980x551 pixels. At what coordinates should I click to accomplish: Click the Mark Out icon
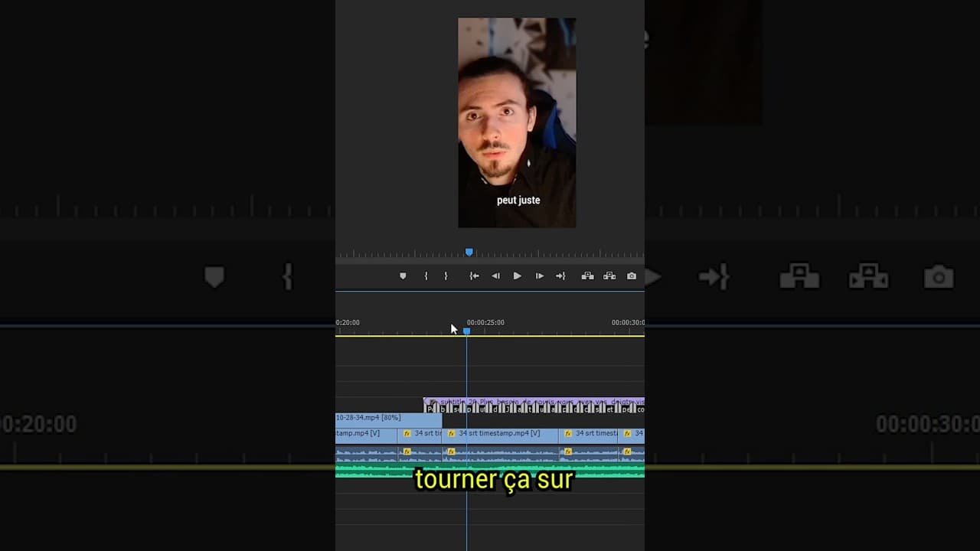point(446,276)
